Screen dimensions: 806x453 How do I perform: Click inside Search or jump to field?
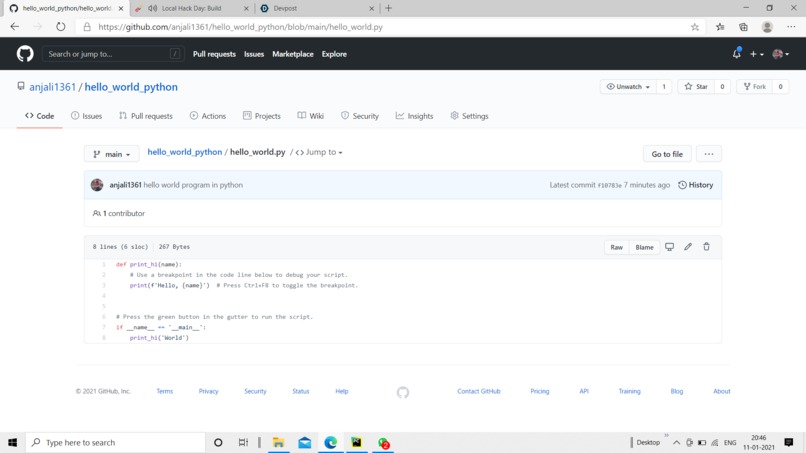[x=113, y=53]
